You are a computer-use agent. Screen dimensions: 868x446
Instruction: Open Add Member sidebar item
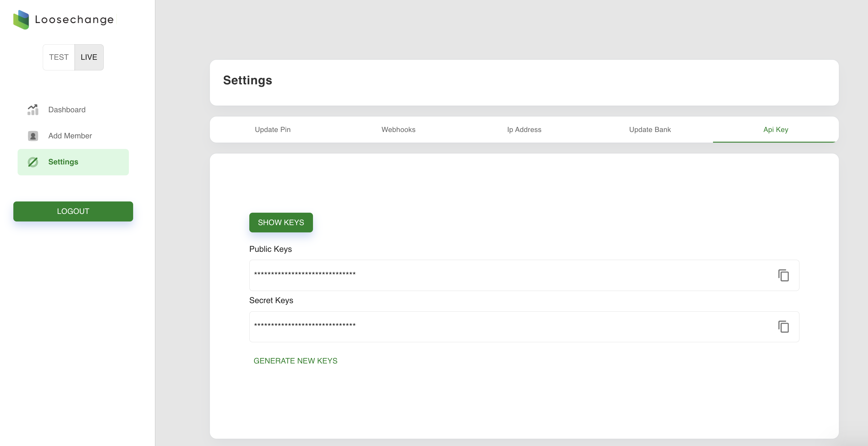pos(70,136)
